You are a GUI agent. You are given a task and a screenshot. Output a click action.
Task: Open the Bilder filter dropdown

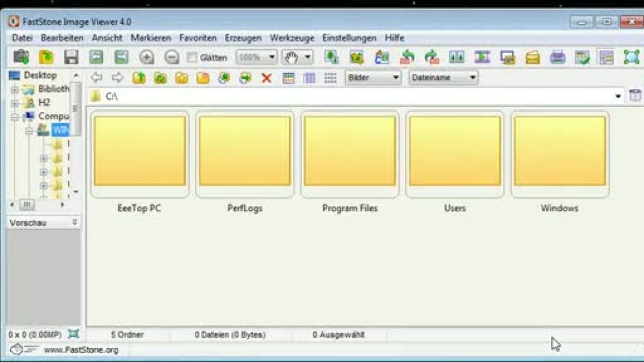pos(373,78)
